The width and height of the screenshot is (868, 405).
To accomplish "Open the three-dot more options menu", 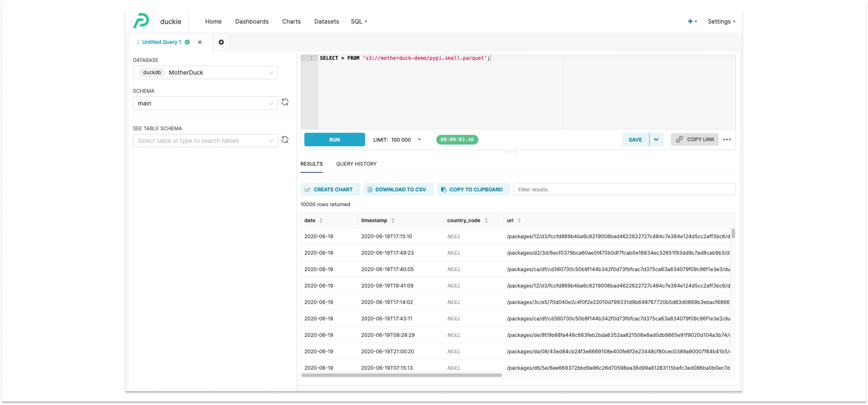I will tap(727, 140).
